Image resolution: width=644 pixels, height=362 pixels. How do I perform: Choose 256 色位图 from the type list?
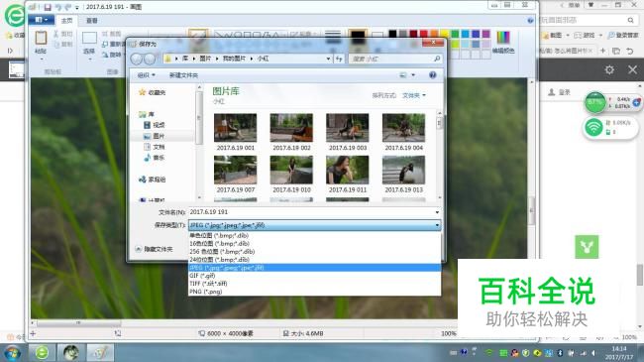point(315,252)
